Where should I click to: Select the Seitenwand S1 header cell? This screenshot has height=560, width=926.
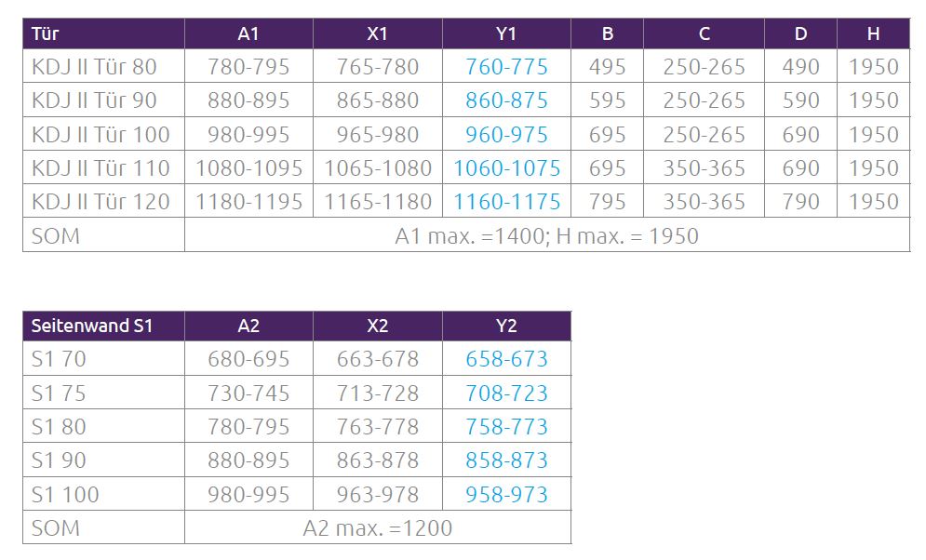[x=91, y=326]
